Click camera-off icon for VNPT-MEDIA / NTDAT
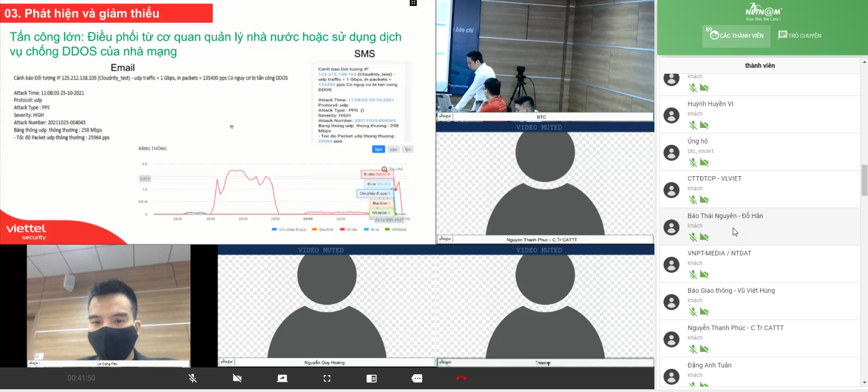The height and width of the screenshot is (392, 868). (x=704, y=275)
